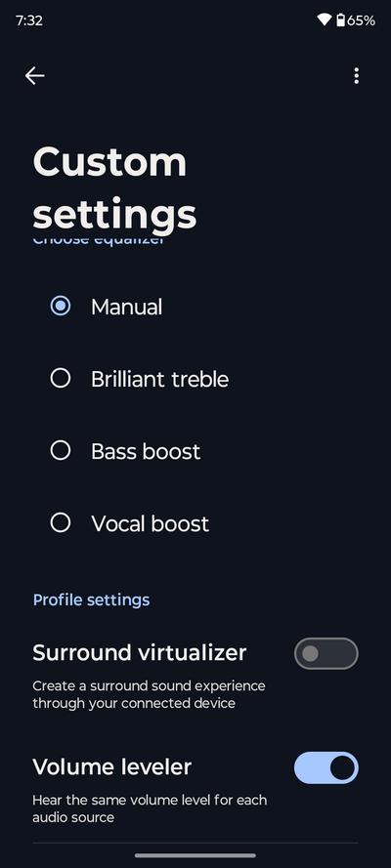
Task: Tap the Bass boost label
Action: [x=146, y=452]
